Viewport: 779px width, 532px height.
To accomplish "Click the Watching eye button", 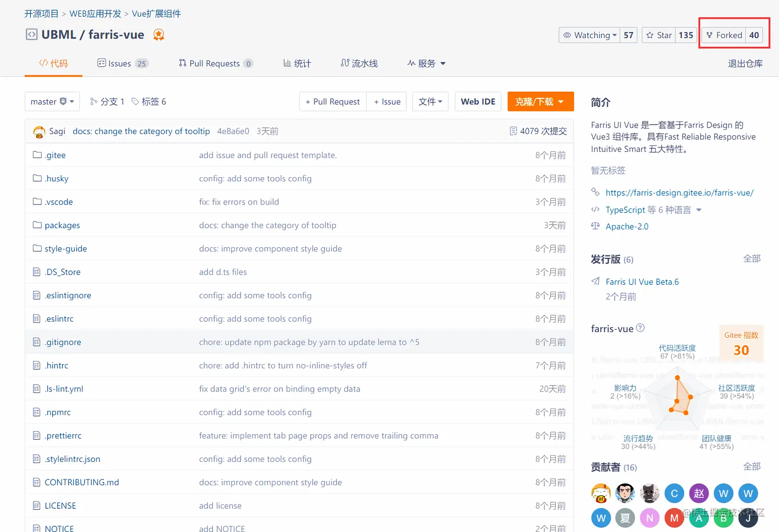I will 589,35.
